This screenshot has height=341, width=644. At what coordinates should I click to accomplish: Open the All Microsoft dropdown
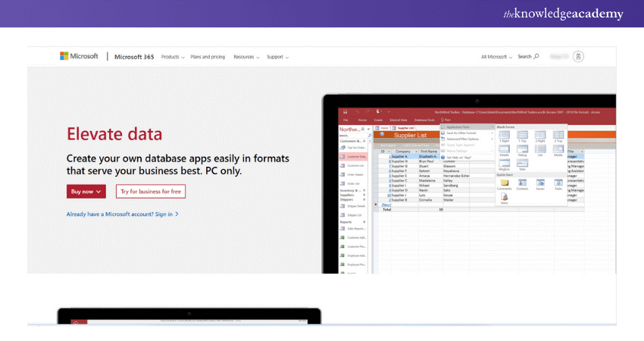pyautogui.click(x=496, y=57)
